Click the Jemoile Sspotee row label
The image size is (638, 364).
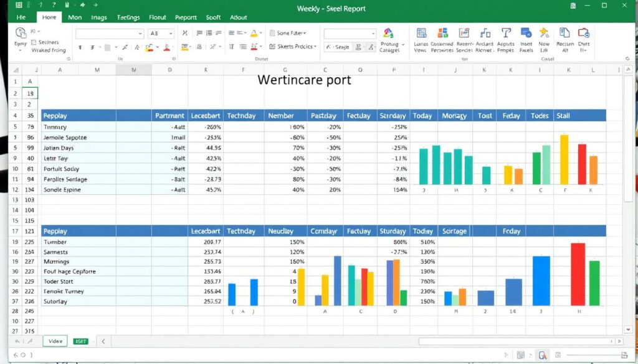[x=65, y=138]
